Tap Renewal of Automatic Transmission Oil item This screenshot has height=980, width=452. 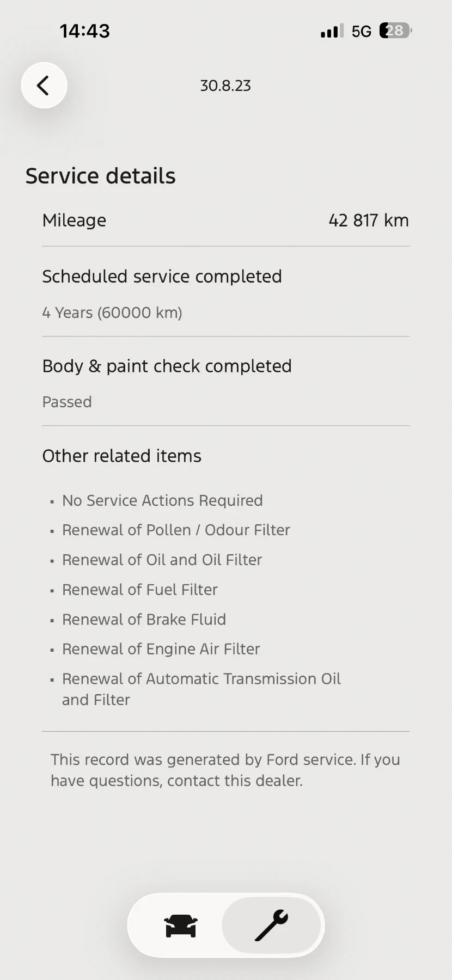201,679
